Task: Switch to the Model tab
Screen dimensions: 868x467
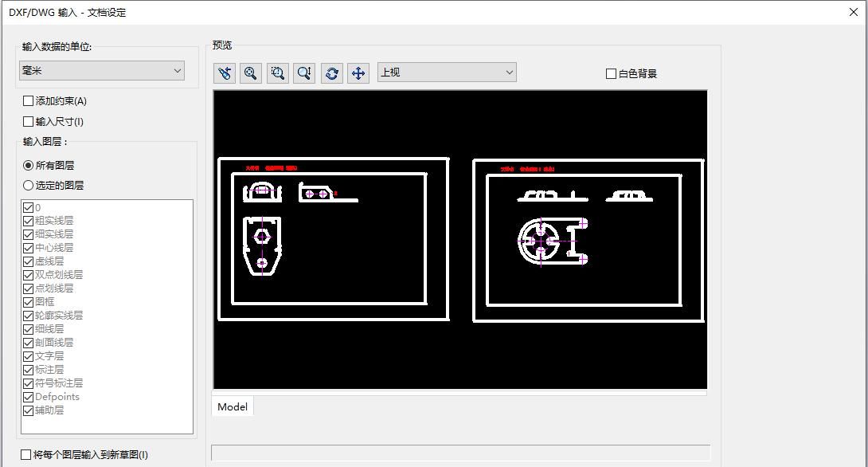Action: [233, 406]
